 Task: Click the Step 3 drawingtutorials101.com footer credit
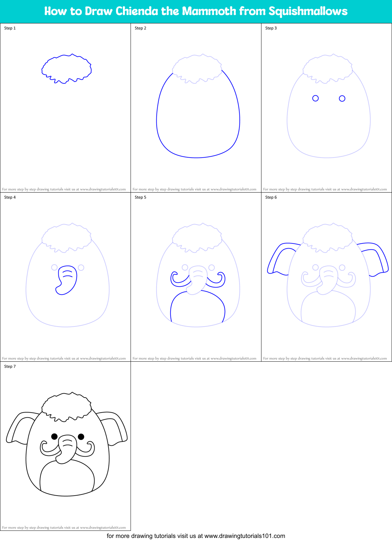pos(325,189)
